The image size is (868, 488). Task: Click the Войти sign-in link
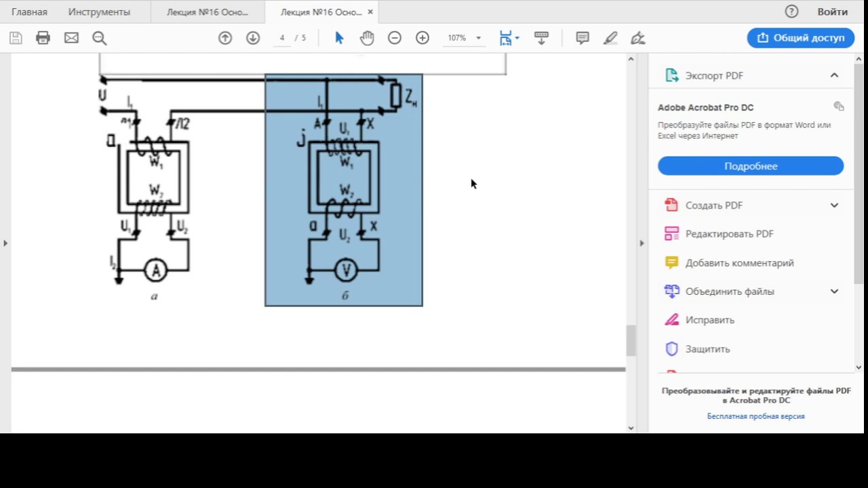[833, 12]
